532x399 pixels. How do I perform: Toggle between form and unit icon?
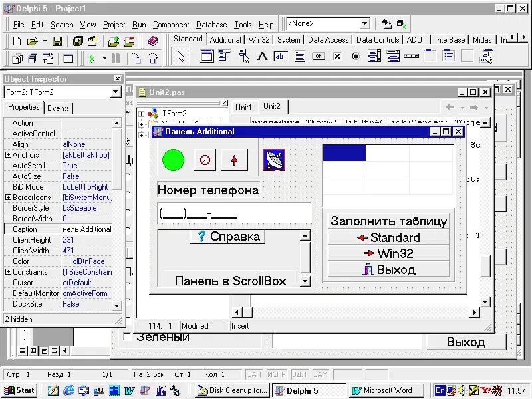pos(48,59)
